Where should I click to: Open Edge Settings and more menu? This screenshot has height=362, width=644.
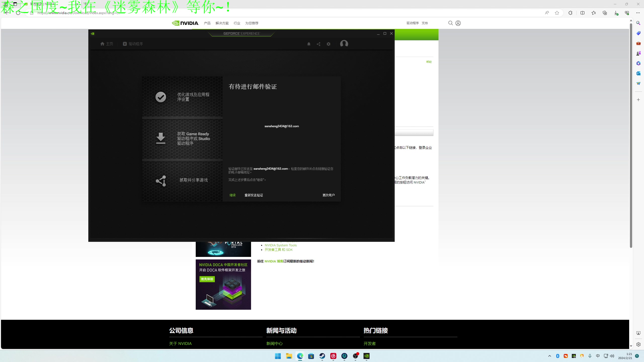(638, 13)
